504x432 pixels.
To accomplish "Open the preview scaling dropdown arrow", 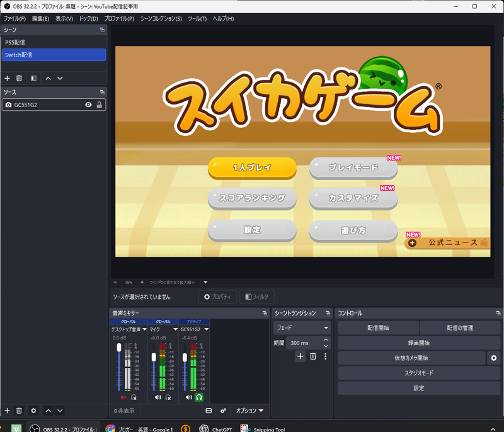I will [x=205, y=282].
